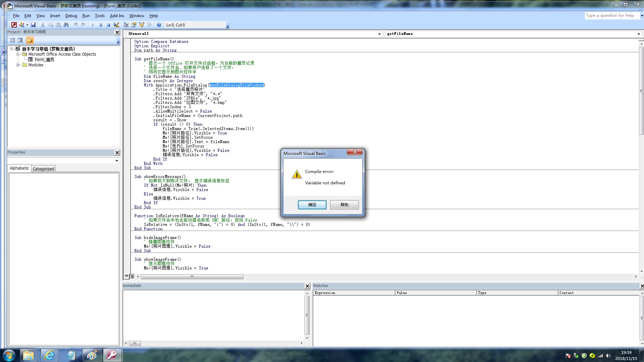Click 帮助 button in compile error dialog
Screen dimensions: 644x362
(344, 205)
